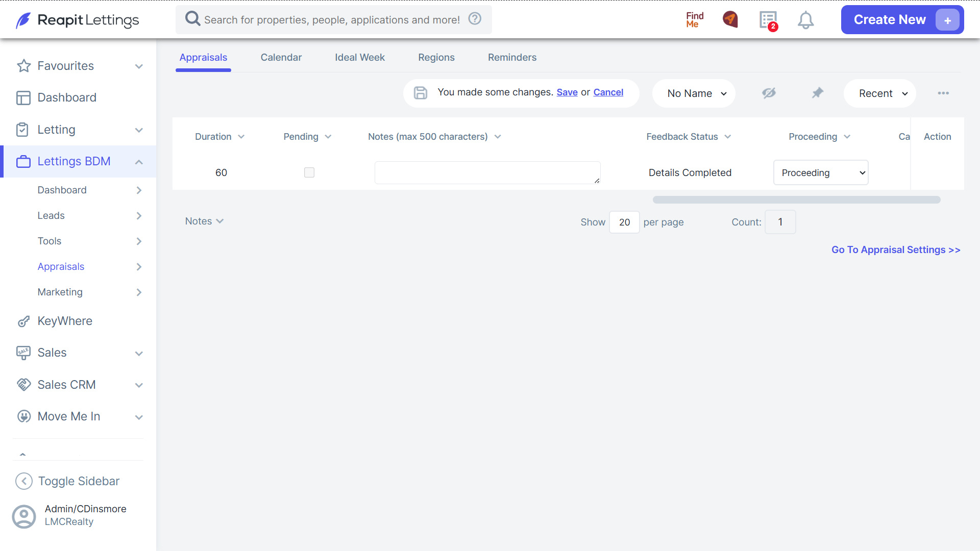This screenshot has width=980, height=551.
Task: Click the Find Me icon
Action: coord(695,20)
